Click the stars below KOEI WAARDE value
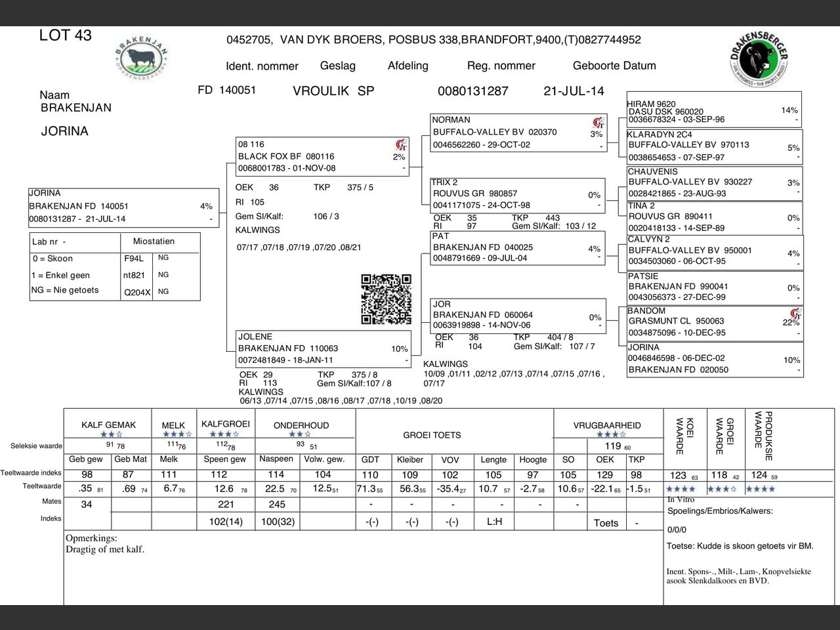This screenshot has width=840, height=630. click(x=681, y=489)
